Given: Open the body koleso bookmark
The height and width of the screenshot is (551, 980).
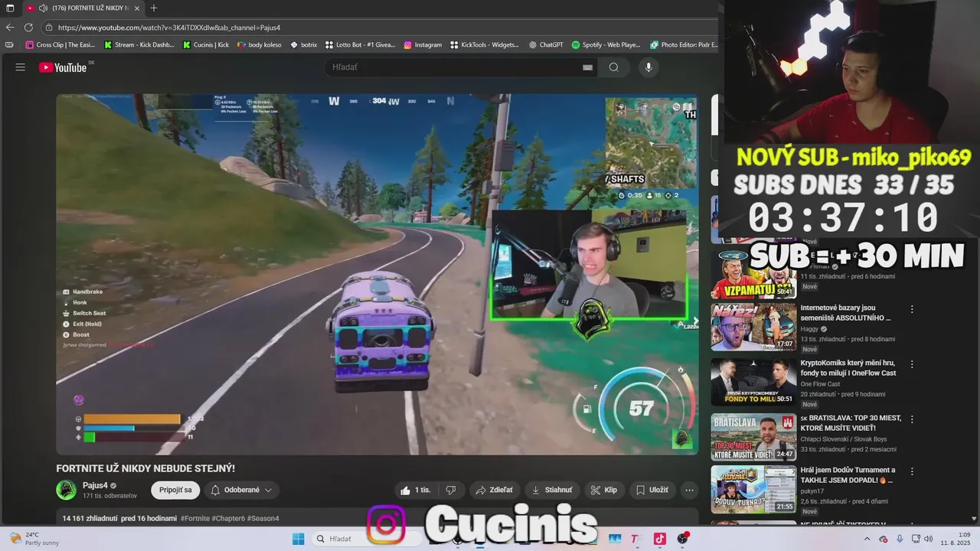Looking at the screenshot, I should click(x=259, y=44).
